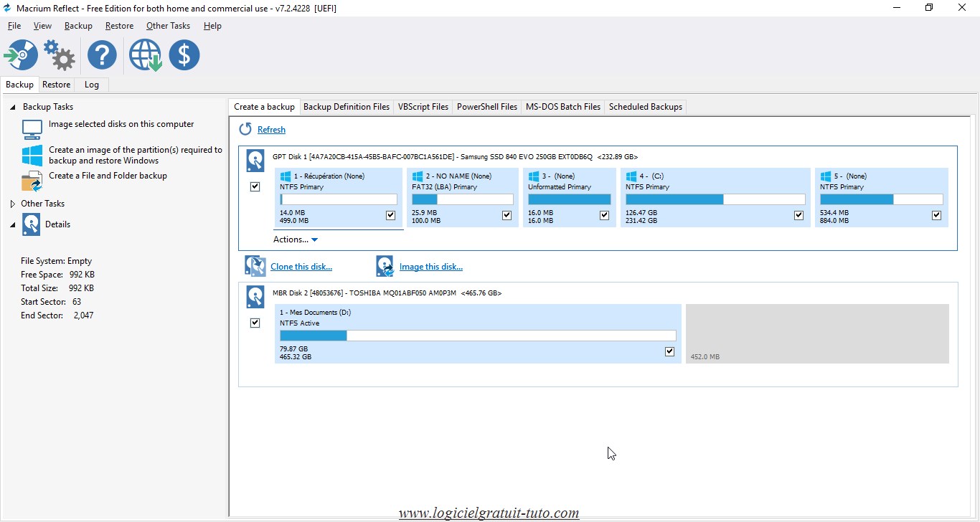Open the Restore menu
The image size is (980, 522).
(x=119, y=26)
